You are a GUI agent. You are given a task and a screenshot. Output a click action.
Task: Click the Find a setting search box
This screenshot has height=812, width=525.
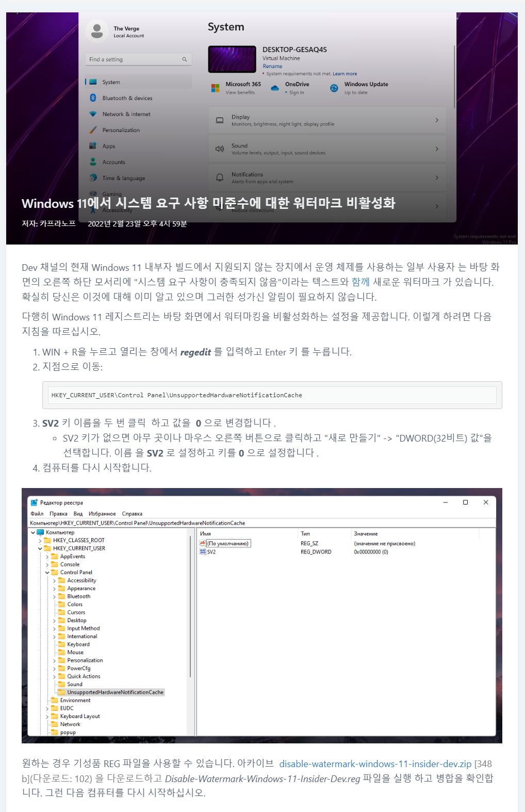[138, 59]
